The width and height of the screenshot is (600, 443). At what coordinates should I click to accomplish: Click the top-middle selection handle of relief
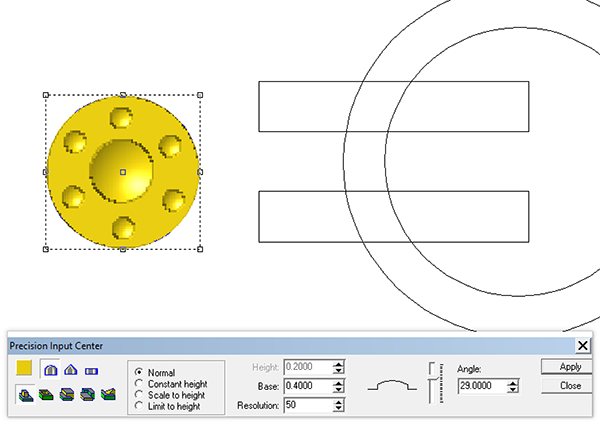pyautogui.click(x=123, y=95)
